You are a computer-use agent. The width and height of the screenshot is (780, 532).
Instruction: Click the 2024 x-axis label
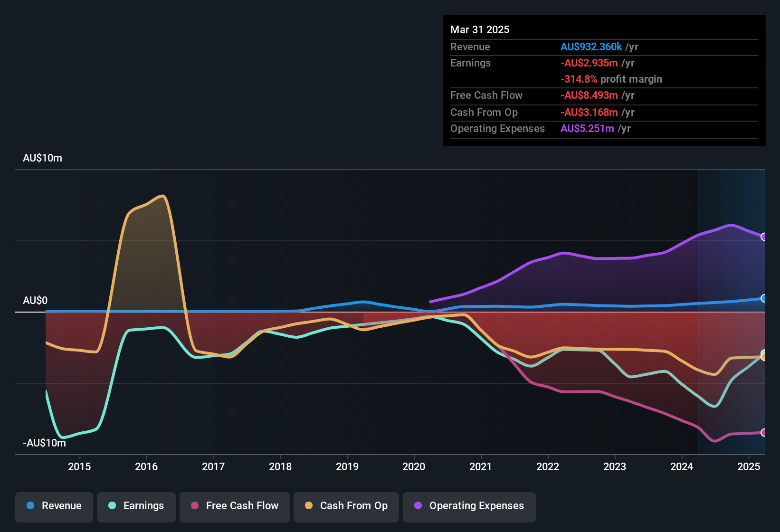[x=682, y=466]
